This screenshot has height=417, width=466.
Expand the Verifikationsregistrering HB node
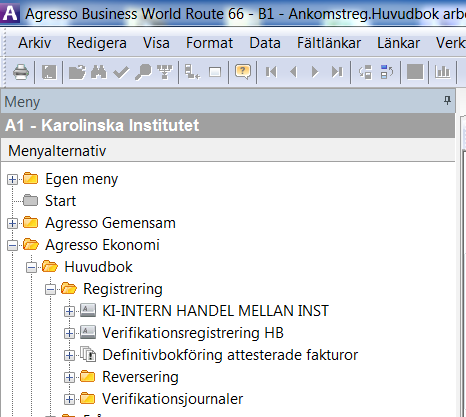69,333
